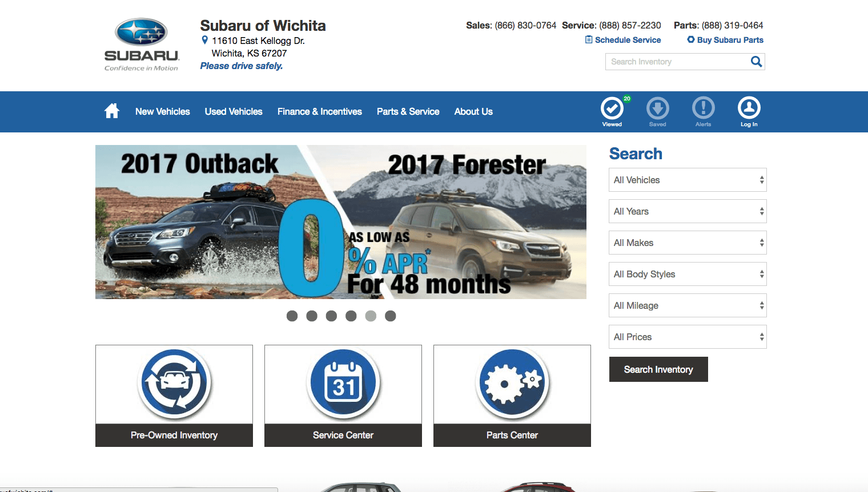The height and width of the screenshot is (492, 868).
Task: Click the map pin address icon
Action: click(x=205, y=41)
